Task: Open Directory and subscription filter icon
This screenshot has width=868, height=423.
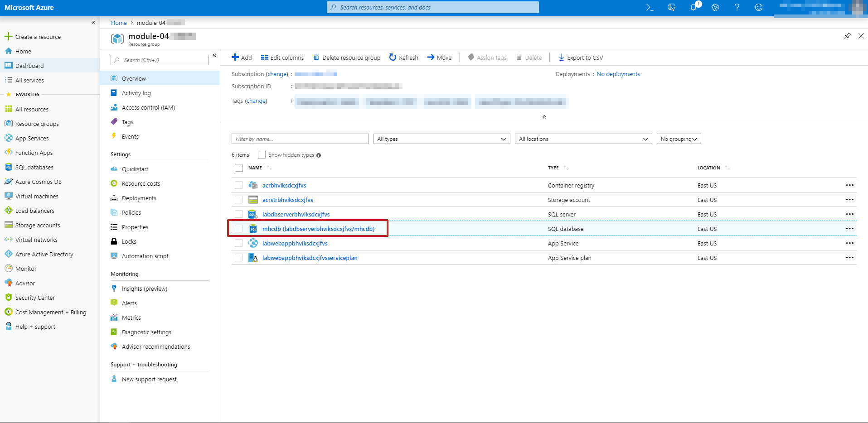Action: click(x=672, y=7)
